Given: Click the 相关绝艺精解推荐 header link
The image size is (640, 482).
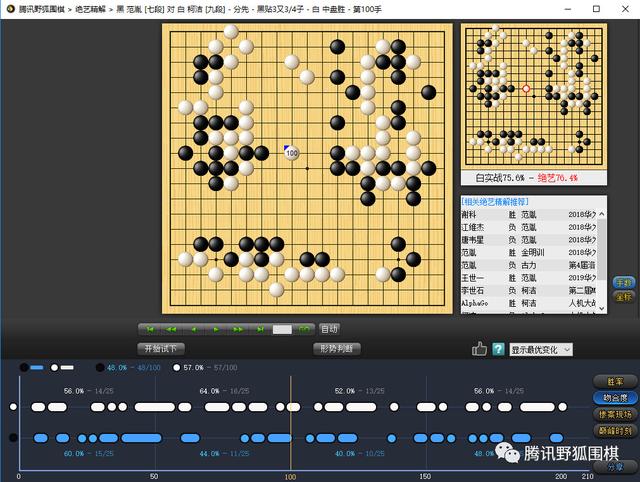Looking at the screenshot, I should click(495, 202).
